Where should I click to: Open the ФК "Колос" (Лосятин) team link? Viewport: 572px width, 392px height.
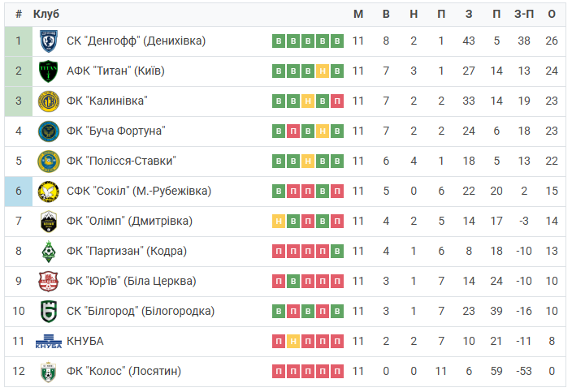tap(123, 371)
